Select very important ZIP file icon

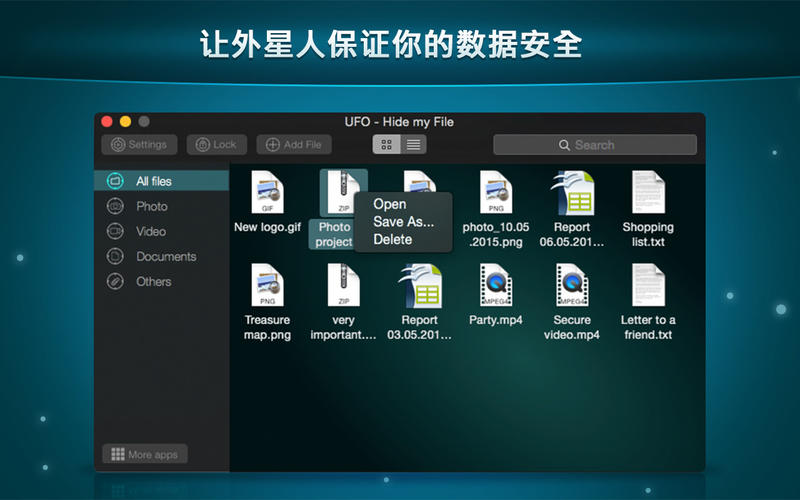click(343, 285)
